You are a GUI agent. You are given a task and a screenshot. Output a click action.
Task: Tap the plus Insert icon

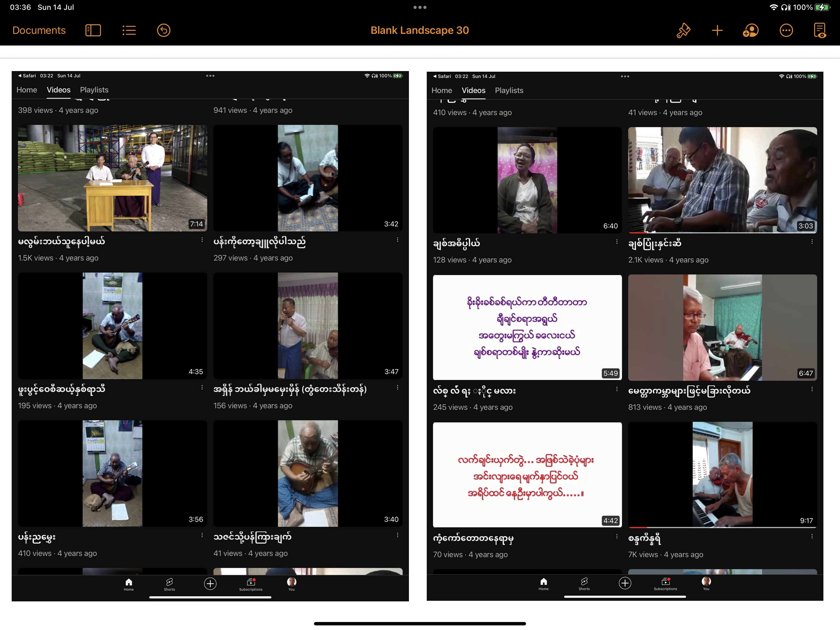717,30
